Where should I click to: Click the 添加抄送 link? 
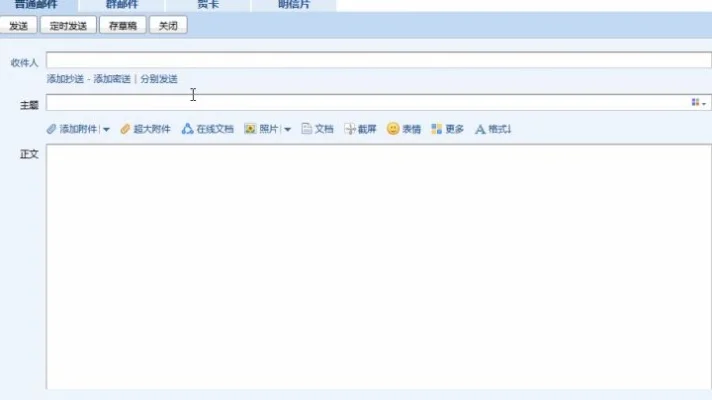point(65,79)
